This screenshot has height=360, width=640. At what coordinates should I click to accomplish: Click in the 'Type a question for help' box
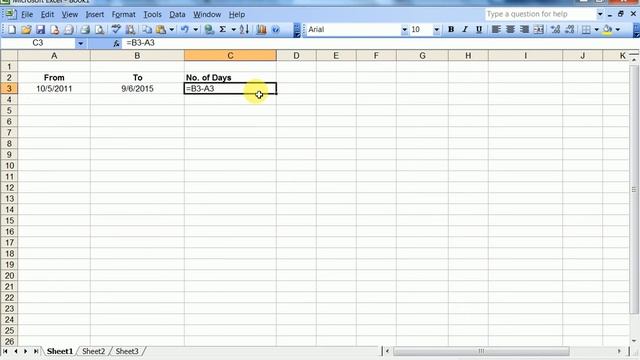click(540, 14)
